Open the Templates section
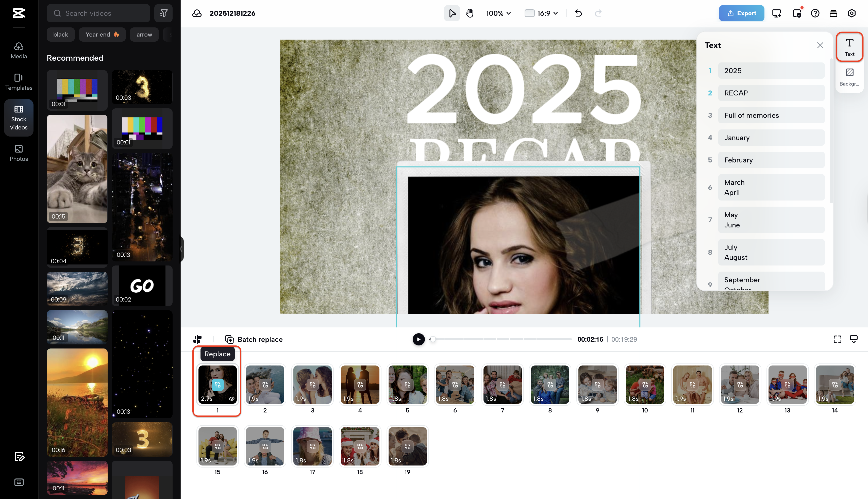The width and height of the screenshot is (868, 499). 19,81
